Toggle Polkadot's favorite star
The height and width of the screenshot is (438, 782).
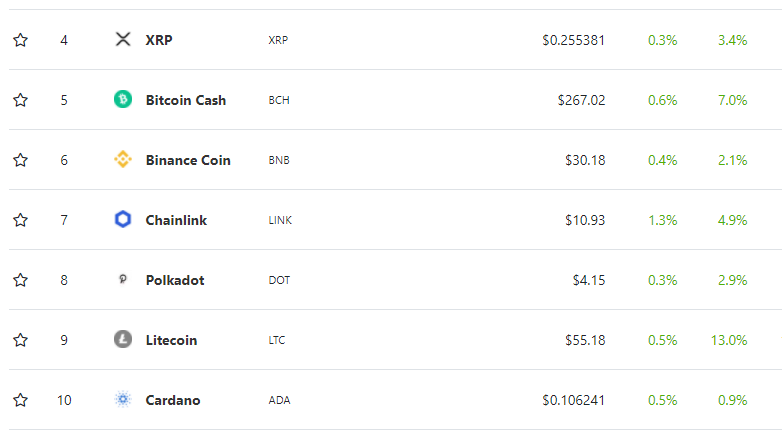20,280
